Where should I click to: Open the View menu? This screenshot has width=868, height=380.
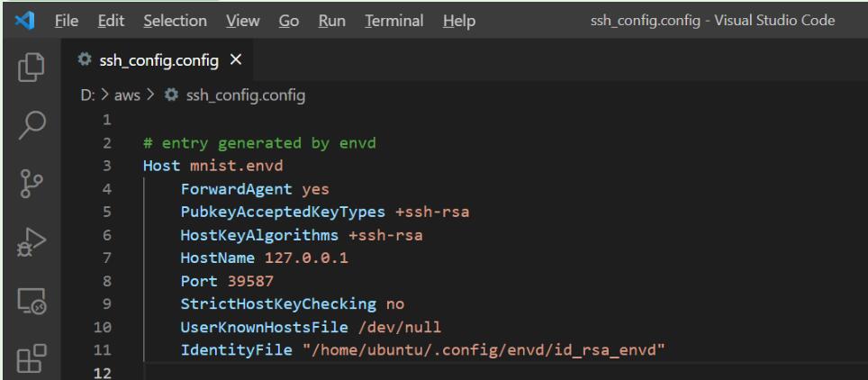pyautogui.click(x=242, y=21)
